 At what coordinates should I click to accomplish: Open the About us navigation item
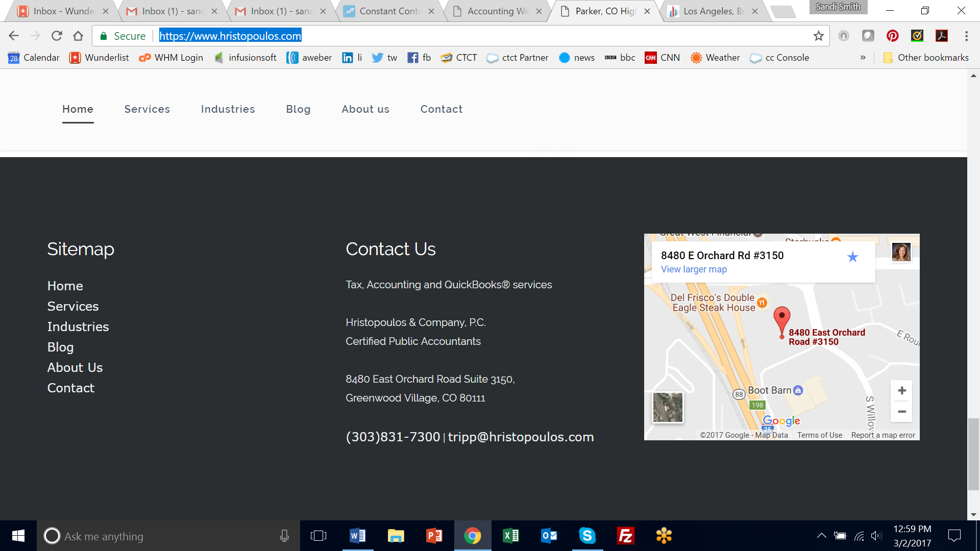[365, 109]
